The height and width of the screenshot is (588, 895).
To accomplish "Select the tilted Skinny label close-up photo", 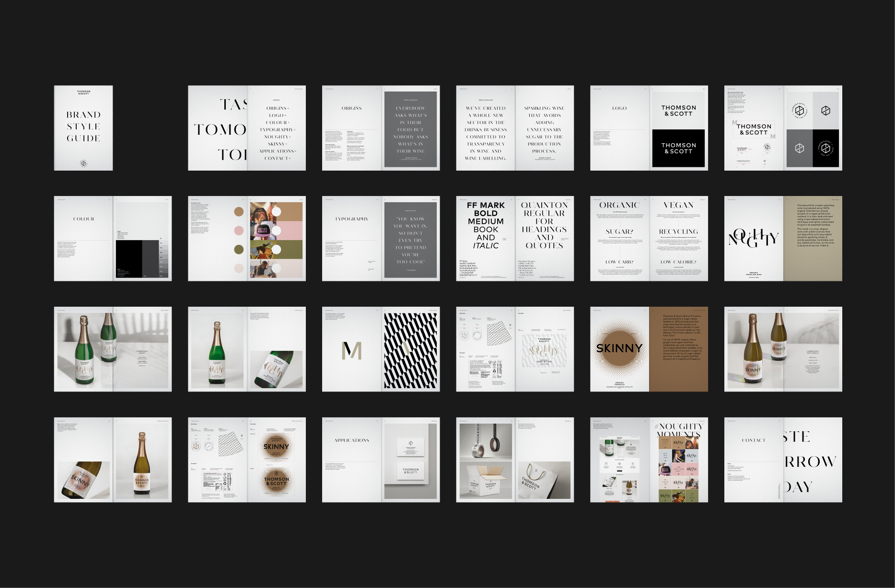I will [x=83, y=480].
